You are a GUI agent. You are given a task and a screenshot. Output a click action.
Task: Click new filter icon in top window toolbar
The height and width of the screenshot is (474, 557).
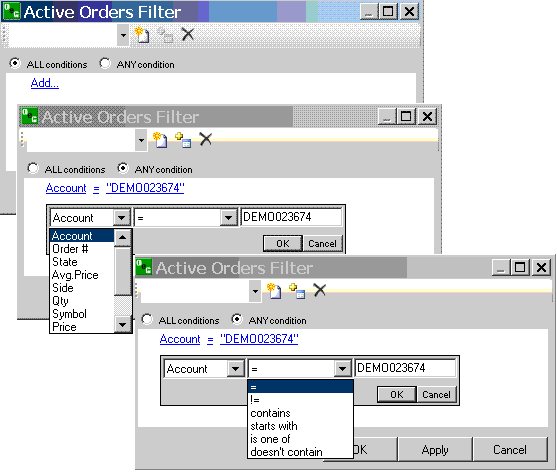(142, 35)
